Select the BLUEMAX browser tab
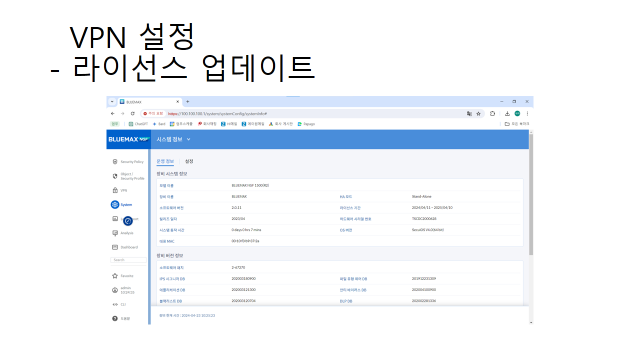Viewport: 640px width, 360px height. pyautogui.click(x=149, y=102)
